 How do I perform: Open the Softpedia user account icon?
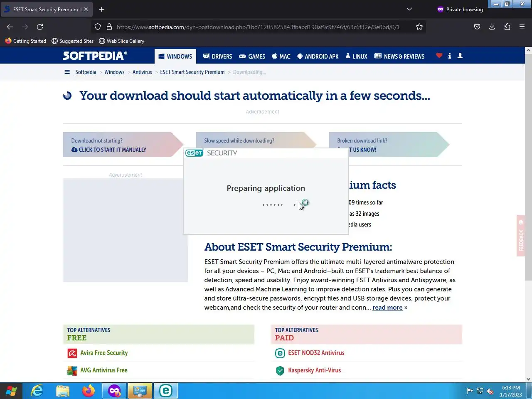tap(460, 56)
